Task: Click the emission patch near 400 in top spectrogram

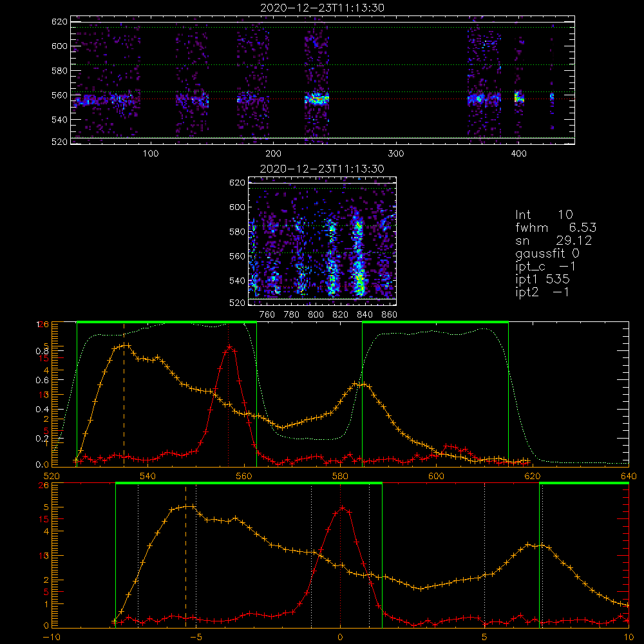Action: point(519,98)
